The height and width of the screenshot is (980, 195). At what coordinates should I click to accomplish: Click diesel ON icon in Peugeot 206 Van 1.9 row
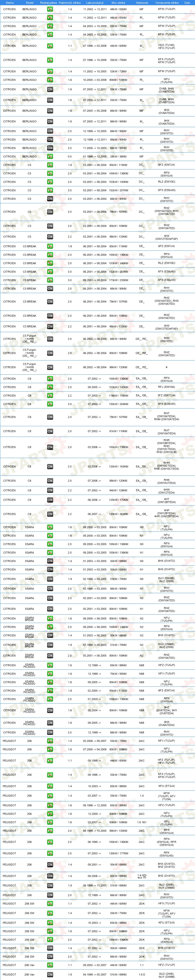50,975
